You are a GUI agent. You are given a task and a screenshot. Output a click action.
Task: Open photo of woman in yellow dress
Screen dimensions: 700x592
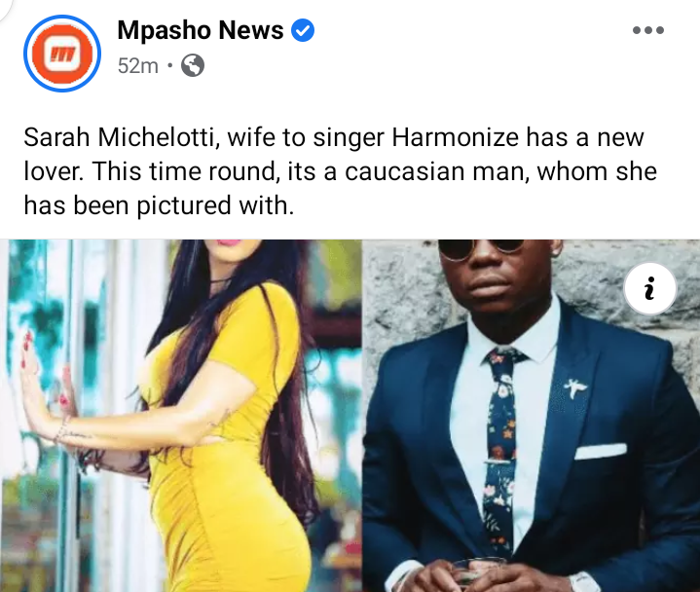[180, 416]
